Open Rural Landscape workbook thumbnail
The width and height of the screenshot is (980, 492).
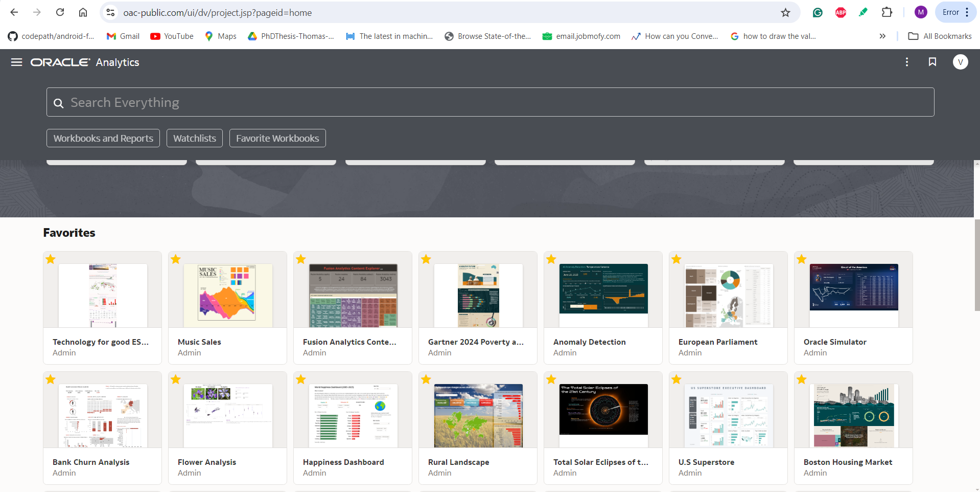478,416
